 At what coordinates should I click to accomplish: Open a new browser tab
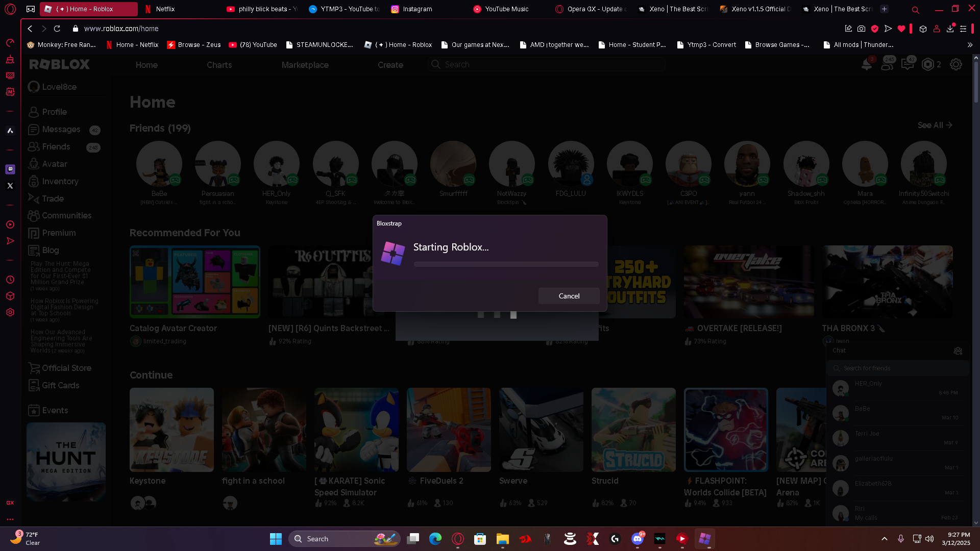[885, 9]
